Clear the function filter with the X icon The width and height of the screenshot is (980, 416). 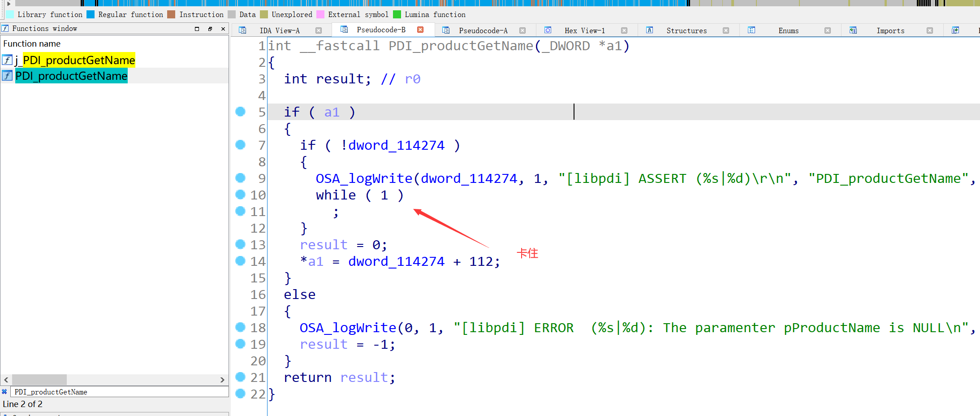(4, 392)
